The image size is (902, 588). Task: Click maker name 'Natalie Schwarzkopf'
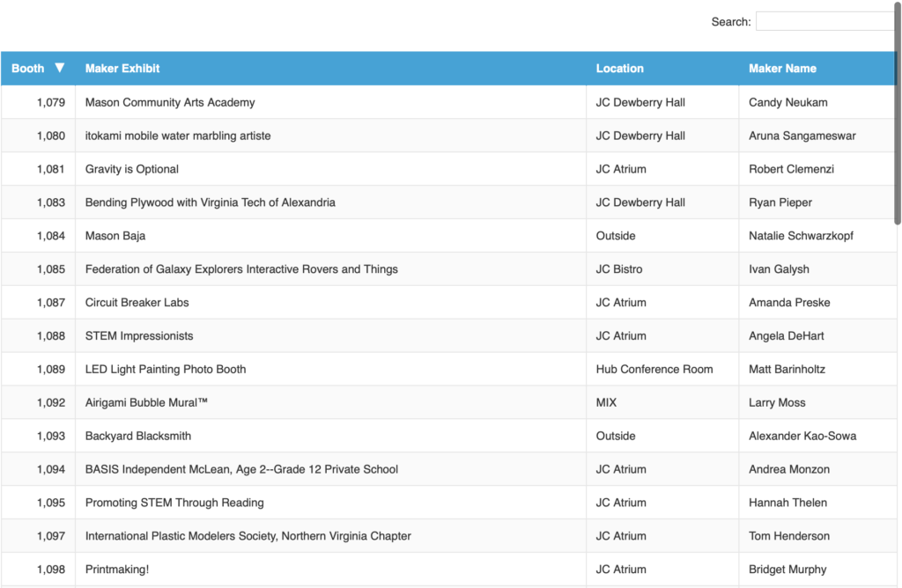tap(801, 236)
